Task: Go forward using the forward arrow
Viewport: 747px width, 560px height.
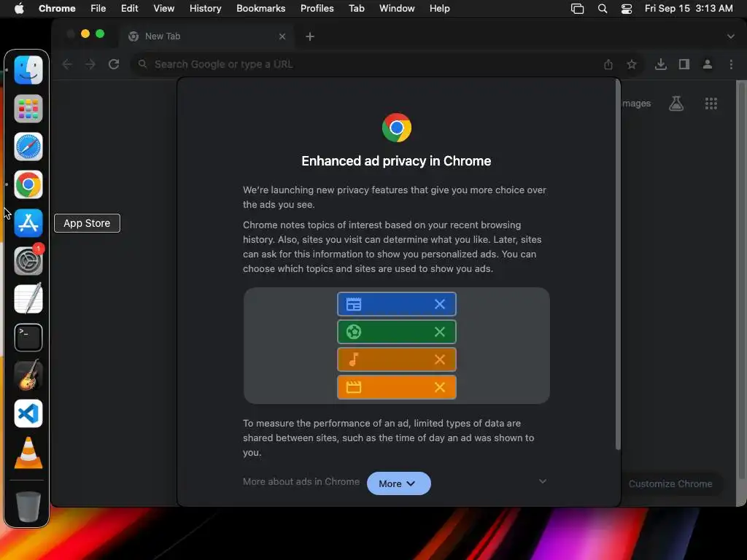Action: coord(90,64)
